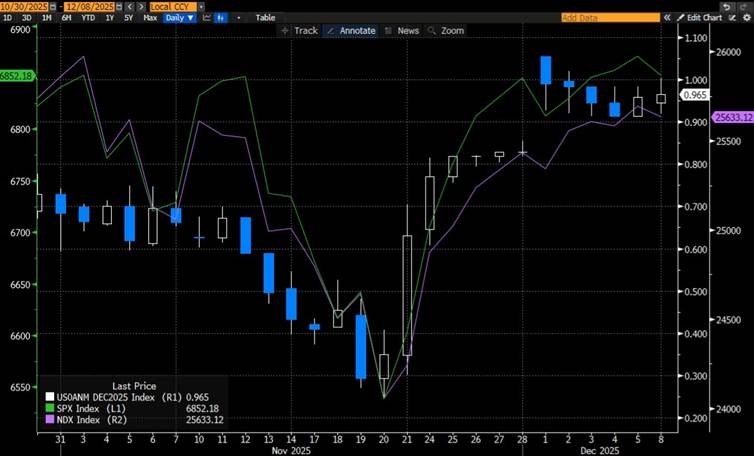Click the white 0.965 price flag
This screenshot has height=456, width=754.
click(x=695, y=95)
